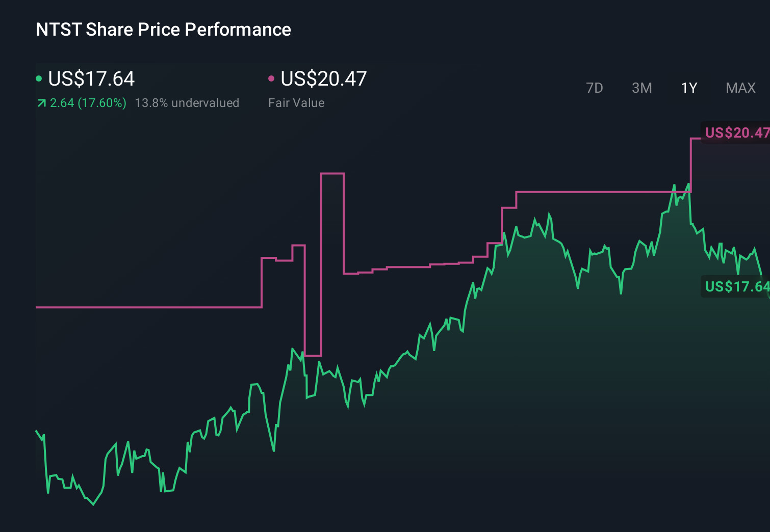
Task: Click the pink Fair Value dot indicator
Action: 272,78
